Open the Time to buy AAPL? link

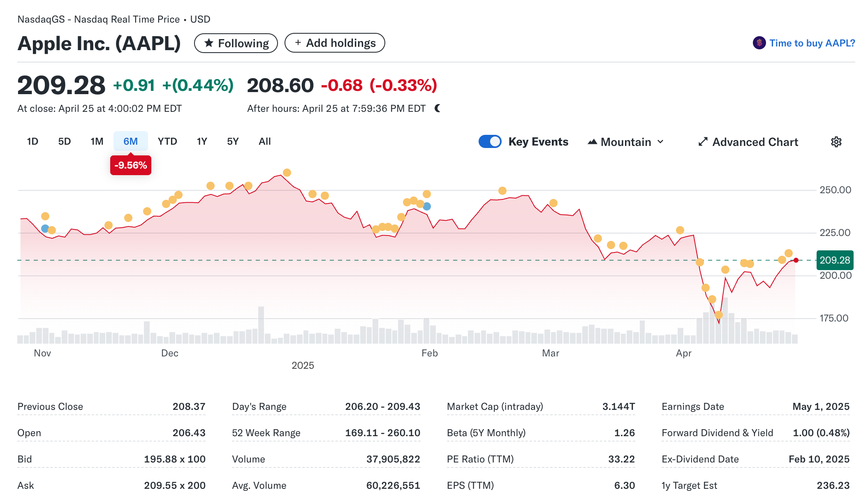click(812, 43)
